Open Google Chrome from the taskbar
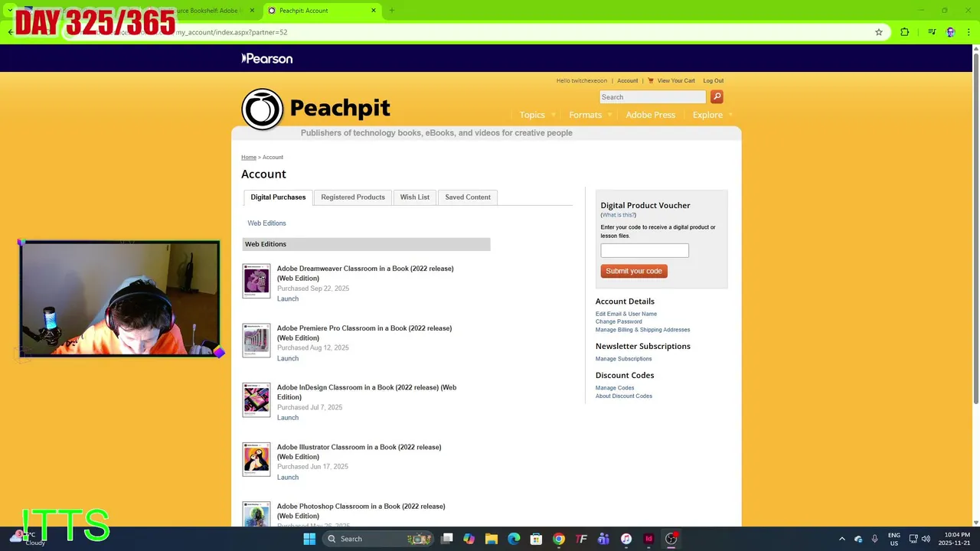This screenshot has height=551, width=980. point(559,539)
